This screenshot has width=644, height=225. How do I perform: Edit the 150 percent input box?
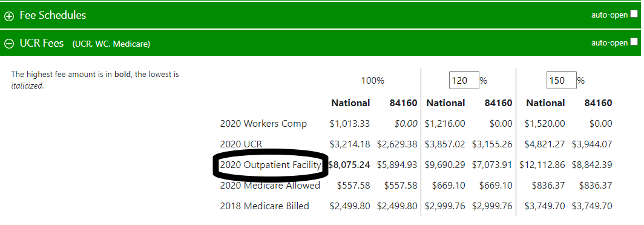(562, 80)
